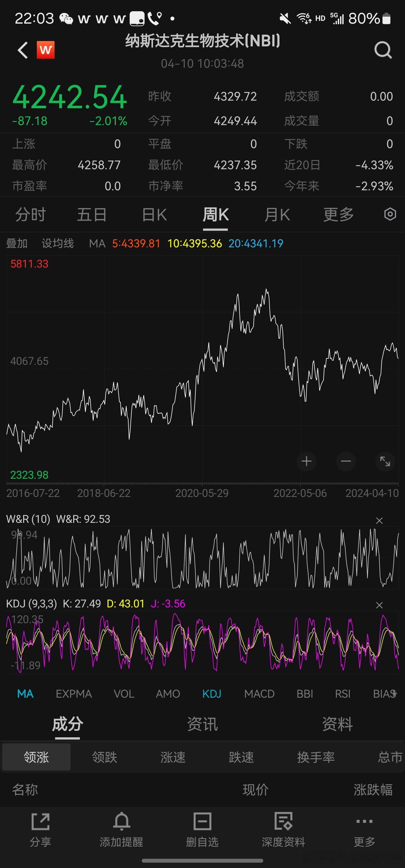
Task: Close the W&R indicator panel
Action: (x=379, y=521)
